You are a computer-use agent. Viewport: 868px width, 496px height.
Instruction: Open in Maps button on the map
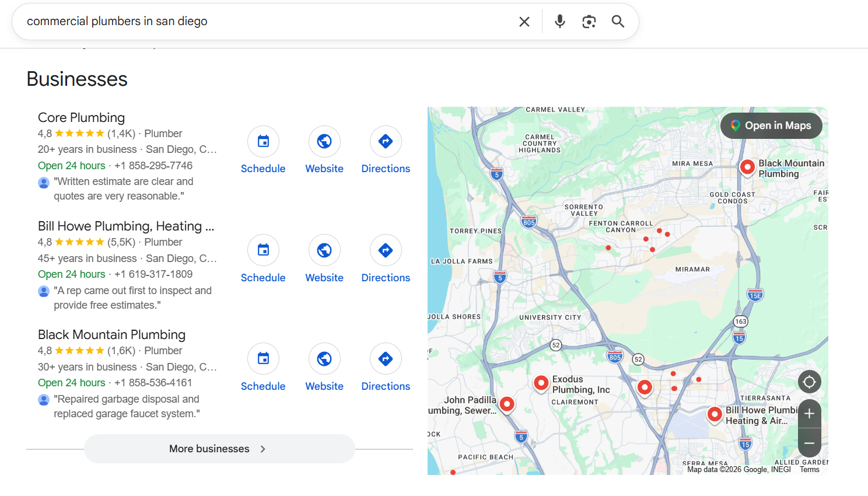coord(771,125)
